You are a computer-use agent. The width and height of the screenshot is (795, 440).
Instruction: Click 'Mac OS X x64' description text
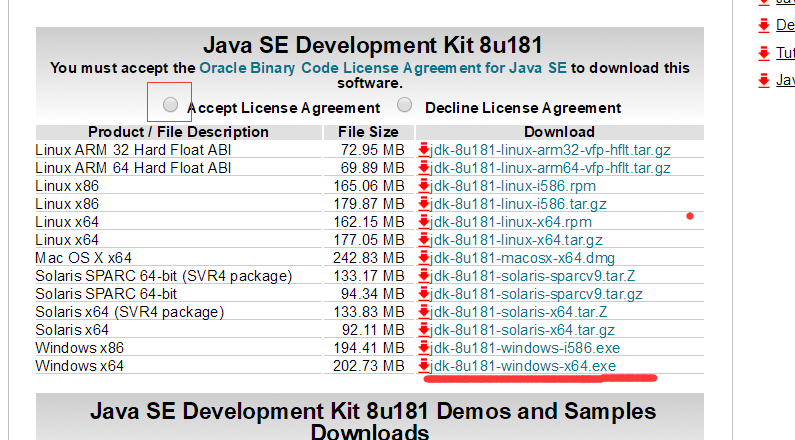click(84, 258)
